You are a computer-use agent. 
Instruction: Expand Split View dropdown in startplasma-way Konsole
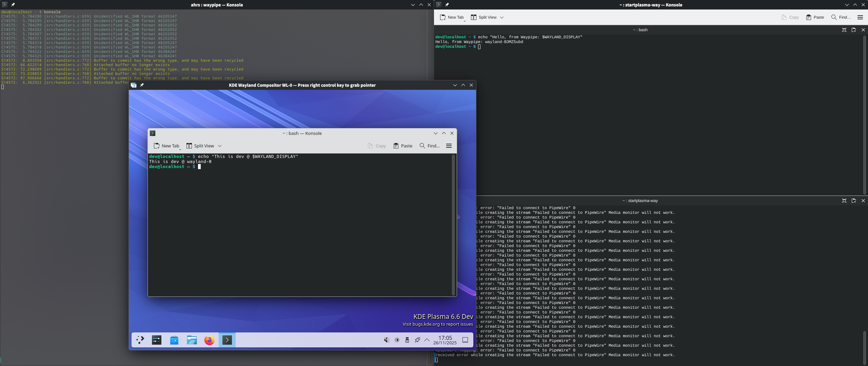coord(502,17)
